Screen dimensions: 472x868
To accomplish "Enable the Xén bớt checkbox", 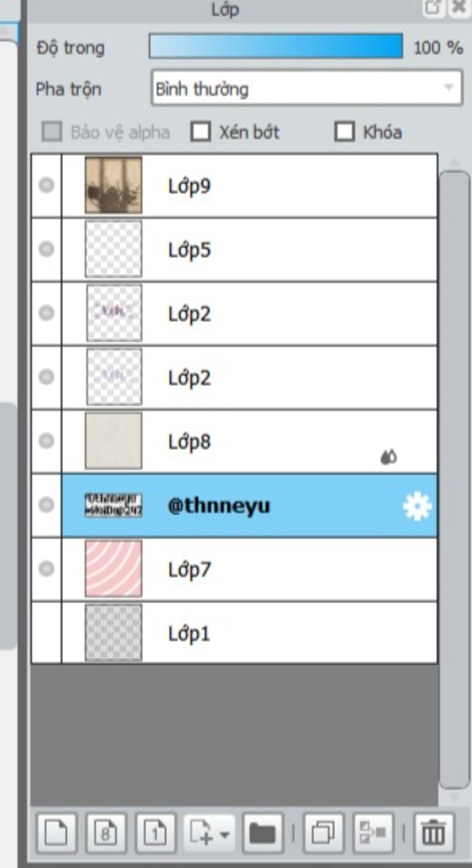I will point(201,132).
